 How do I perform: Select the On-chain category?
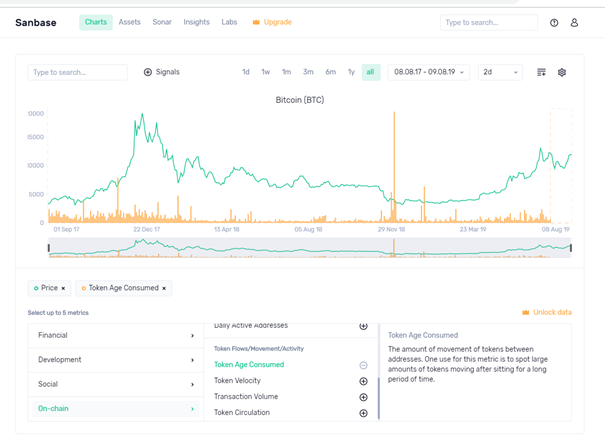[116, 409]
